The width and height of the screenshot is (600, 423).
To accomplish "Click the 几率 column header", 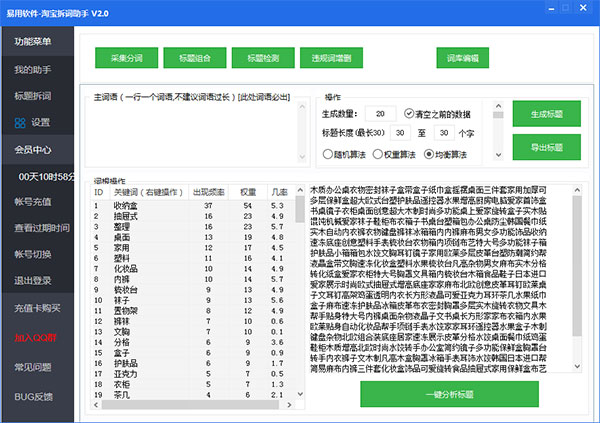I will click(x=281, y=192).
